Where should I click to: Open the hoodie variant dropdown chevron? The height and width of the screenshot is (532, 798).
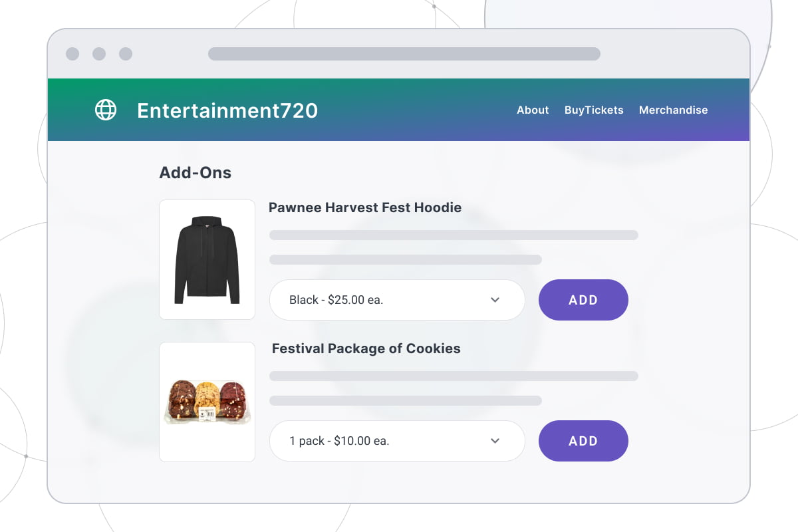pos(495,300)
